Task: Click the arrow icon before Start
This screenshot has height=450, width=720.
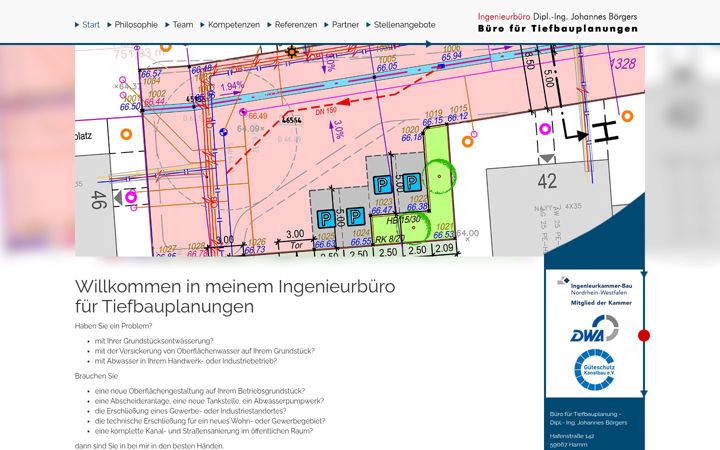Action: click(77, 25)
